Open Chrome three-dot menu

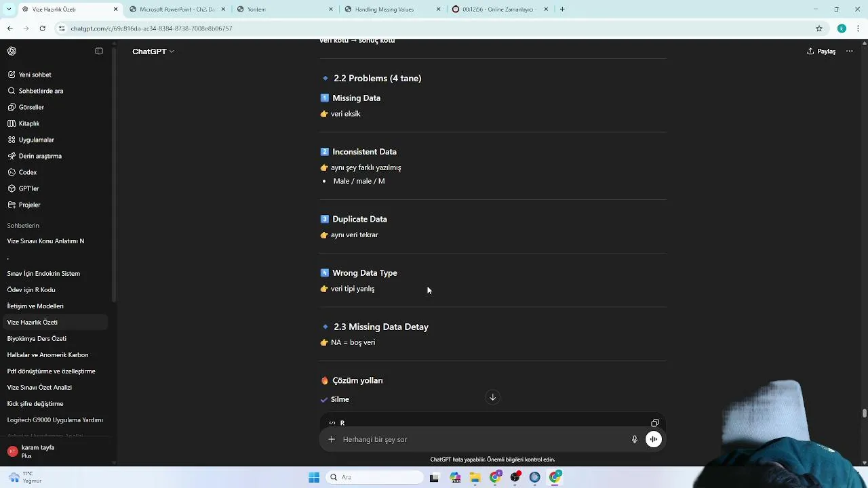click(859, 28)
